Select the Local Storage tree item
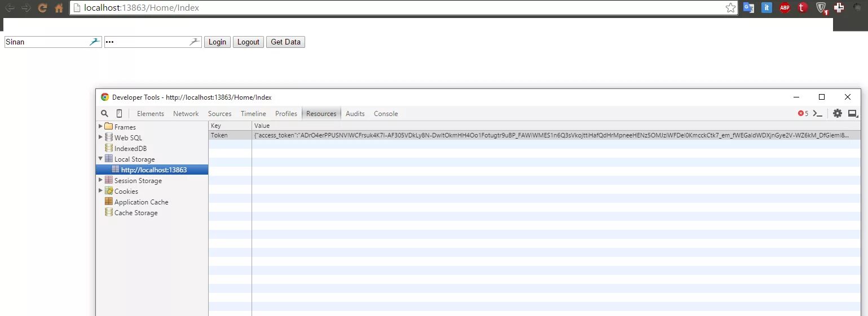868x316 pixels. (x=134, y=159)
